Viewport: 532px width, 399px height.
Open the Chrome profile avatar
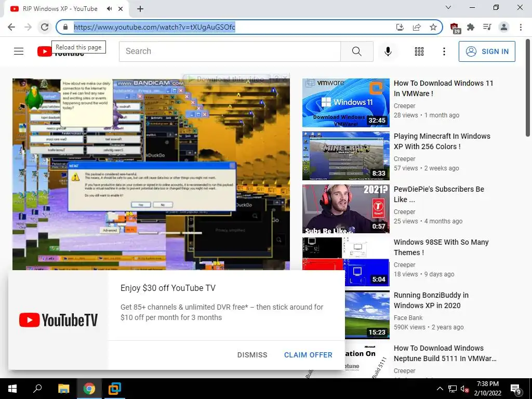click(x=504, y=27)
